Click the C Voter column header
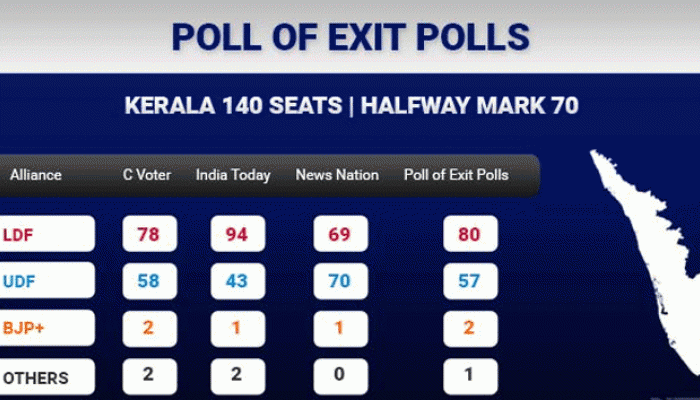Screen dimensions: 700x400 147,175
